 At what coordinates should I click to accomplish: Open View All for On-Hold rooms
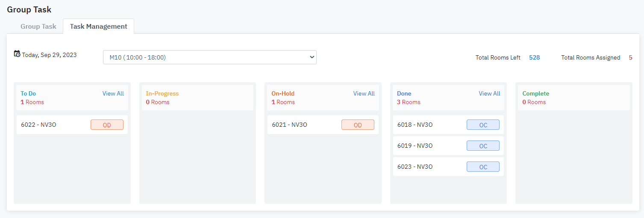pyautogui.click(x=364, y=93)
